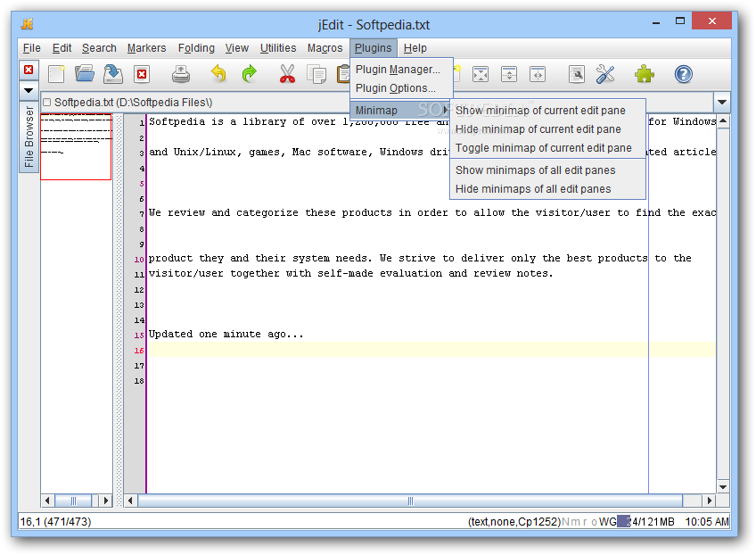Click gutter line number 15
Viewport: 756px width, 555px height.
139,335
